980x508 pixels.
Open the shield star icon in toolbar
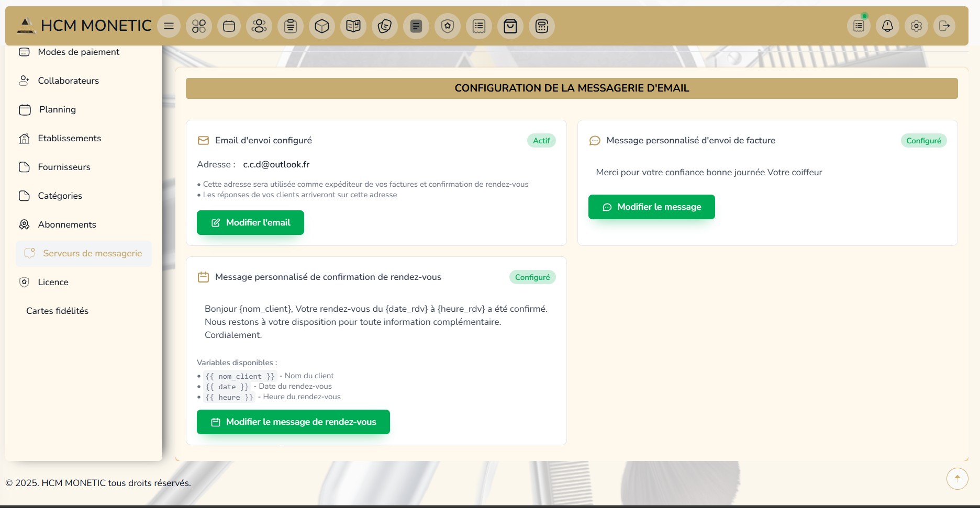(x=448, y=26)
